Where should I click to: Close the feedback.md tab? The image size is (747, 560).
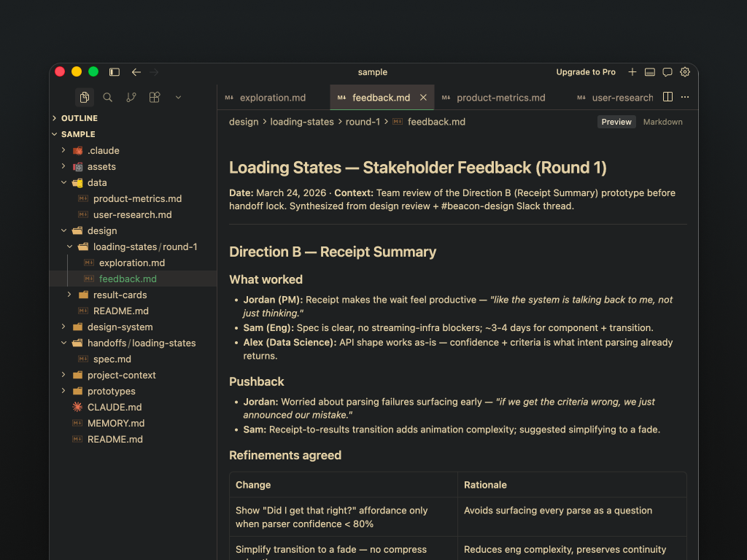click(423, 98)
